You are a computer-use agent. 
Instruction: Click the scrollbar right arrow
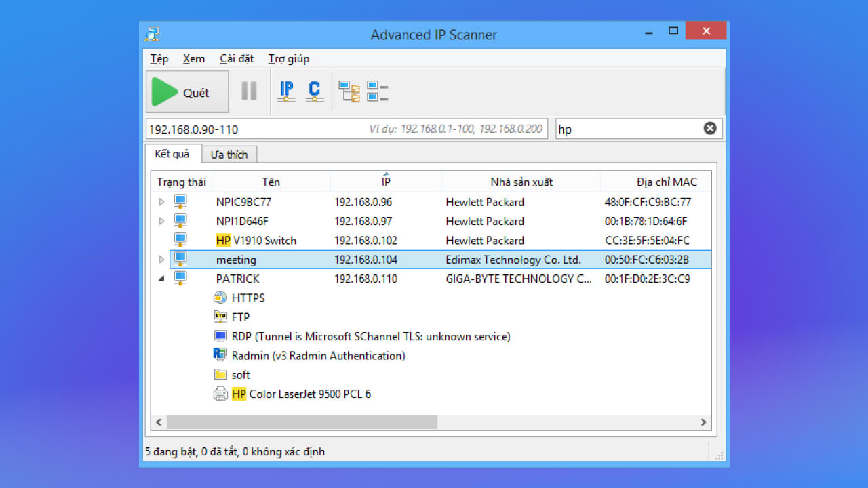(703, 422)
